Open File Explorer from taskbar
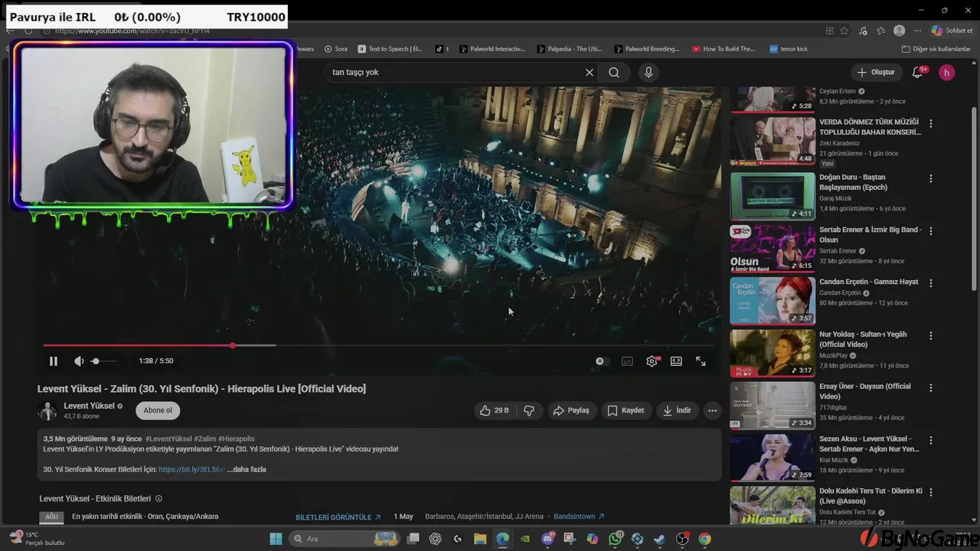 tap(480, 539)
